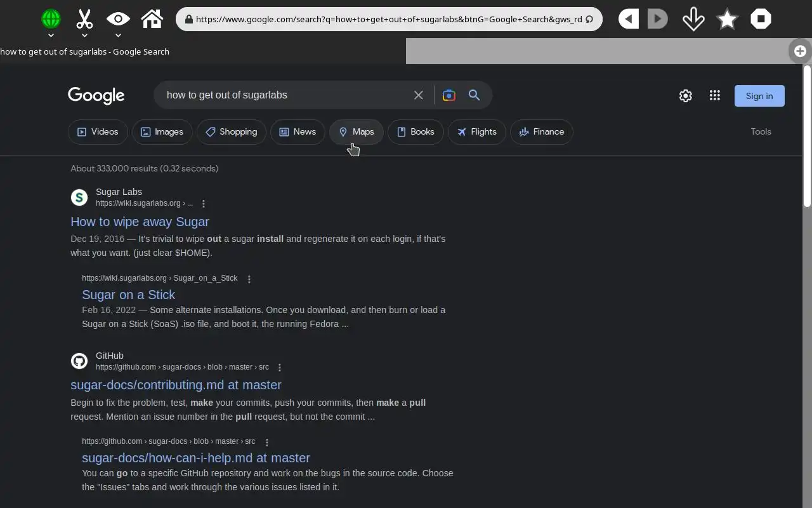812x508 pixels.
Task: Submit search with magnifier icon
Action: (474, 95)
